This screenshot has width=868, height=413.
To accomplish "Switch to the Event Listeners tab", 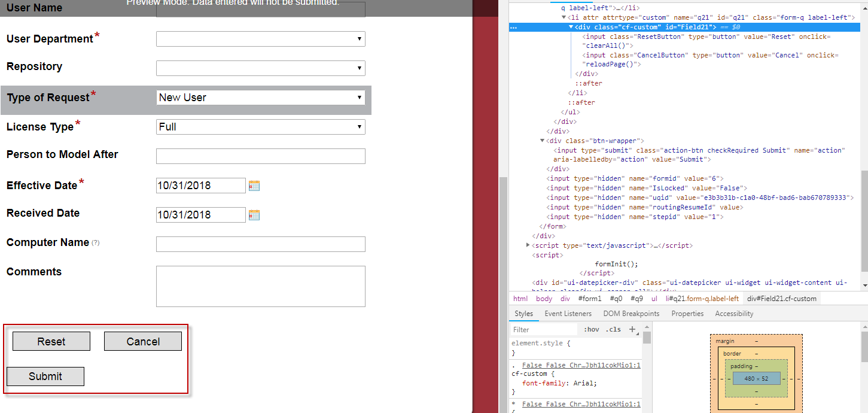I will [568, 314].
